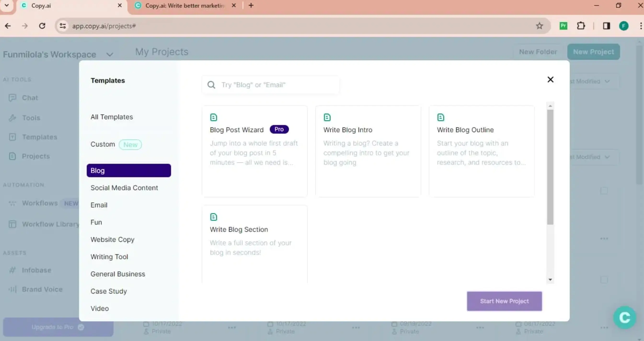Screen dimensions: 644x341
Task: Click the New Folder button
Action: tap(538, 52)
